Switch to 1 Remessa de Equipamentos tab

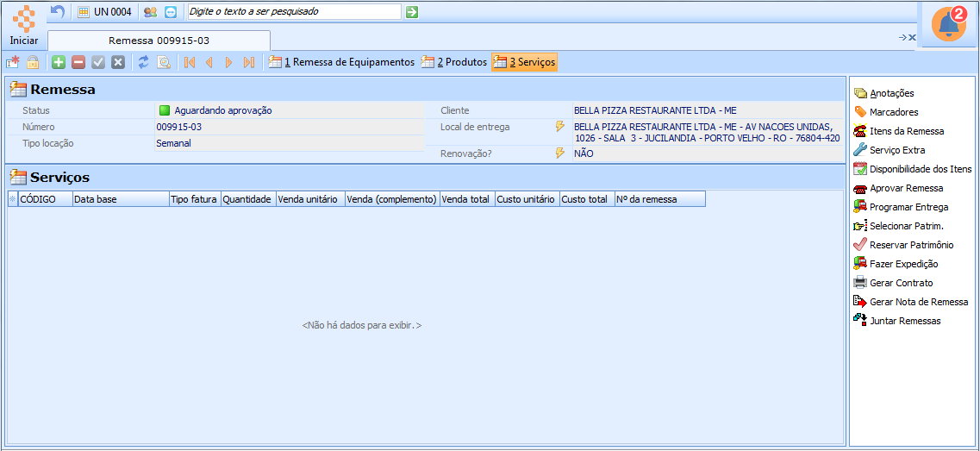click(341, 62)
